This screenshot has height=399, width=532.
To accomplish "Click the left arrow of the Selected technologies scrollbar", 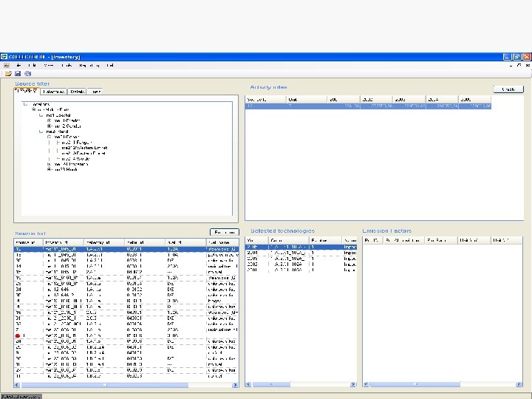I will pos(250,385).
